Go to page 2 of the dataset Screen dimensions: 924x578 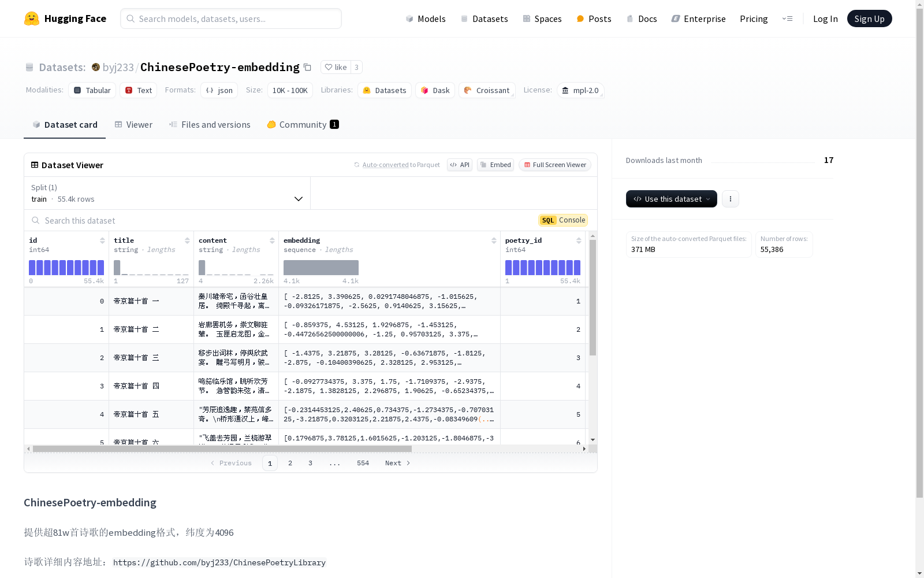(290, 463)
